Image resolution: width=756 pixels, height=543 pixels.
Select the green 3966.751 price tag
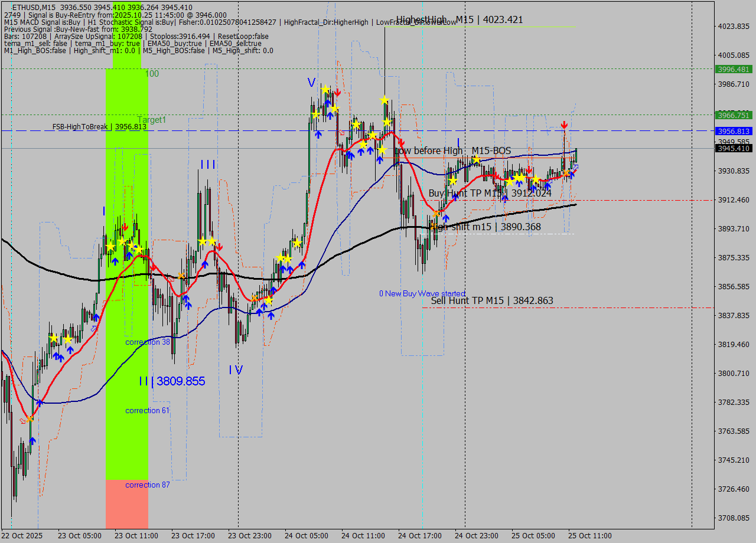tap(733, 115)
